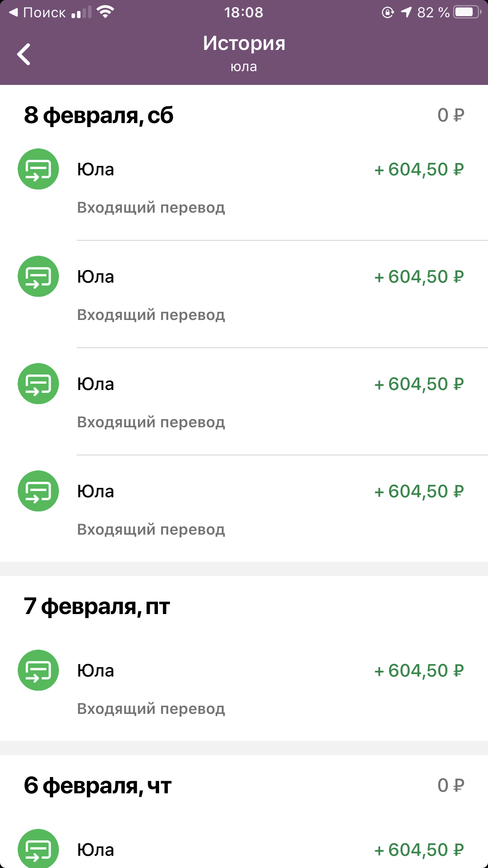The width and height of the screenshot is (488, 868).
Task: Tap the back arrow in the header
Action: 24,54
